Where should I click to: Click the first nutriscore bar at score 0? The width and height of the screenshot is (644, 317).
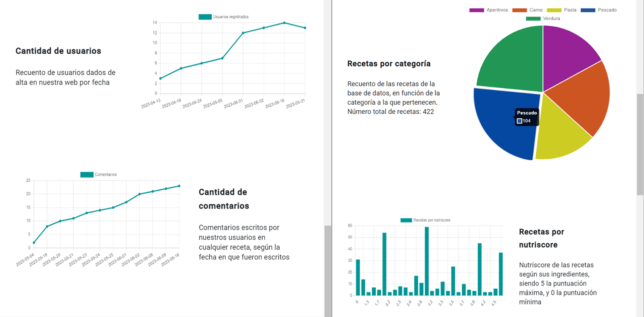click(x=358, y=277)
